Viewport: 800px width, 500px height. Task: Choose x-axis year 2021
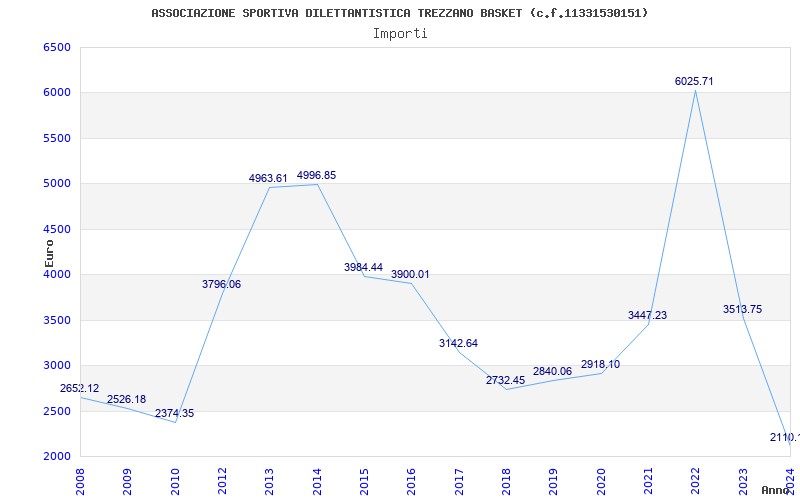click(648, 482)
